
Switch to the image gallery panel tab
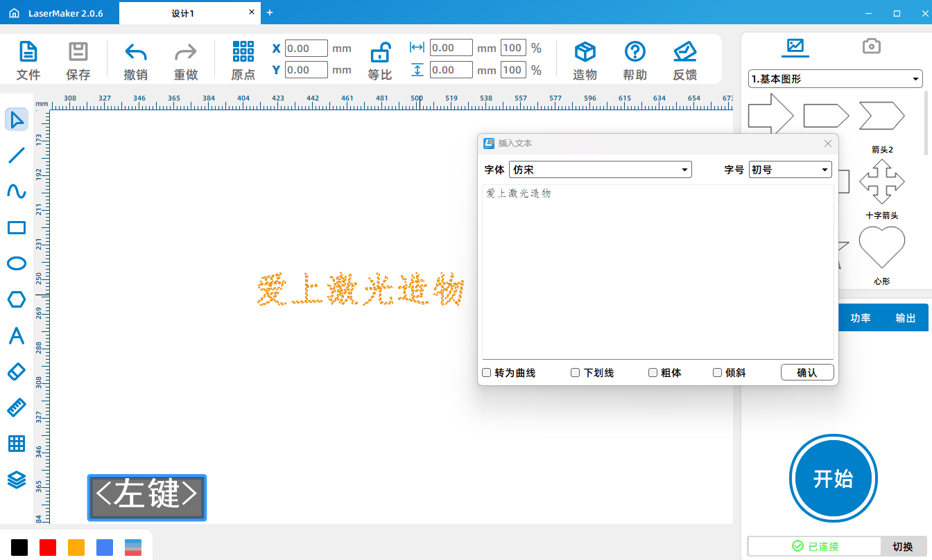[795, 46]
